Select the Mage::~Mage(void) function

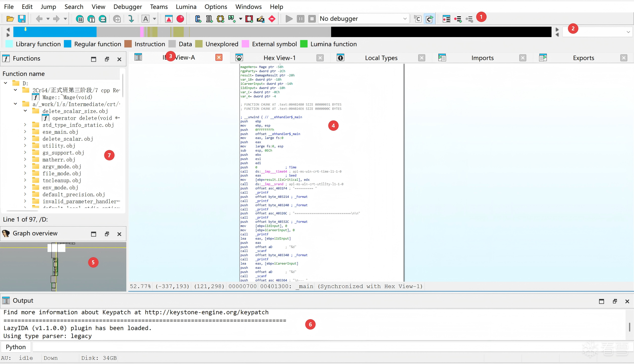pos(67,97)
